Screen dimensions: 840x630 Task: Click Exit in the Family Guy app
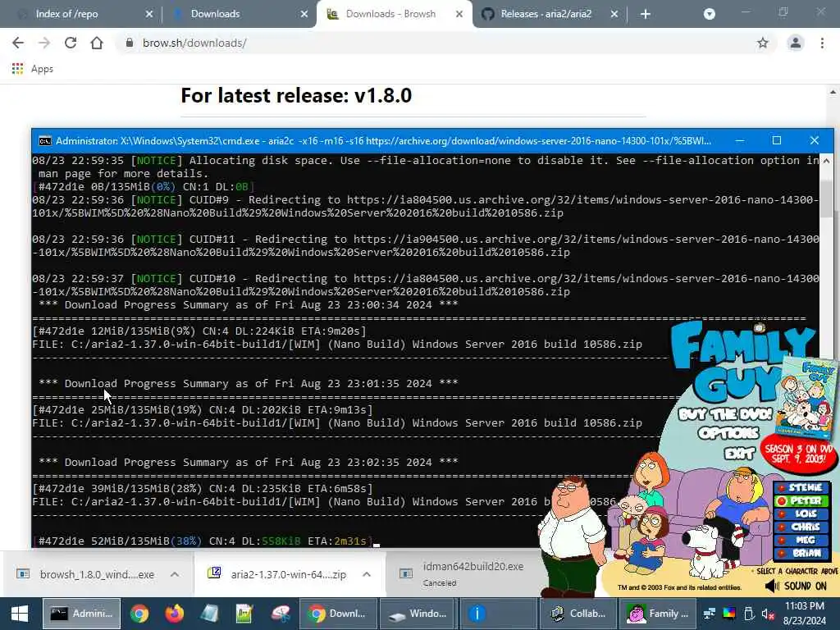tap(740, 454)
